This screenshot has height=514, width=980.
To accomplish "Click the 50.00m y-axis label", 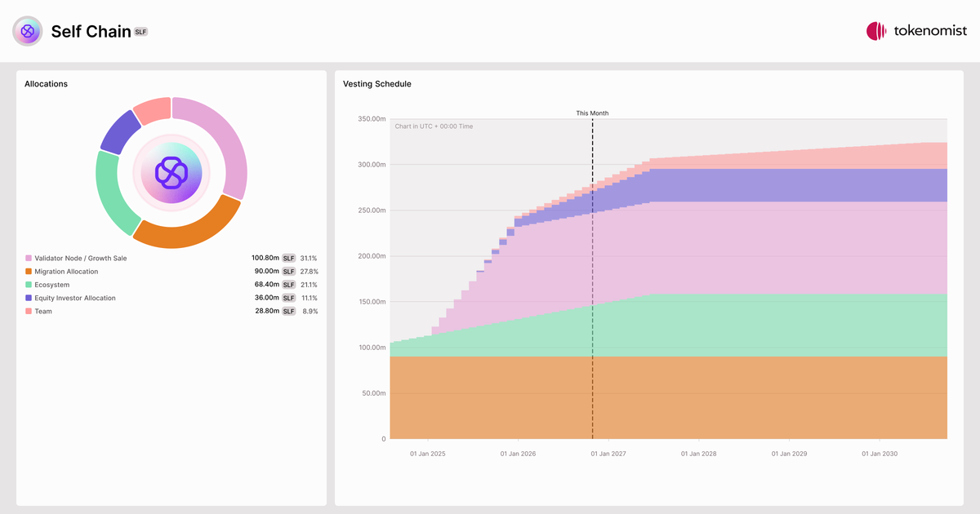I will (x=373, y=393).
